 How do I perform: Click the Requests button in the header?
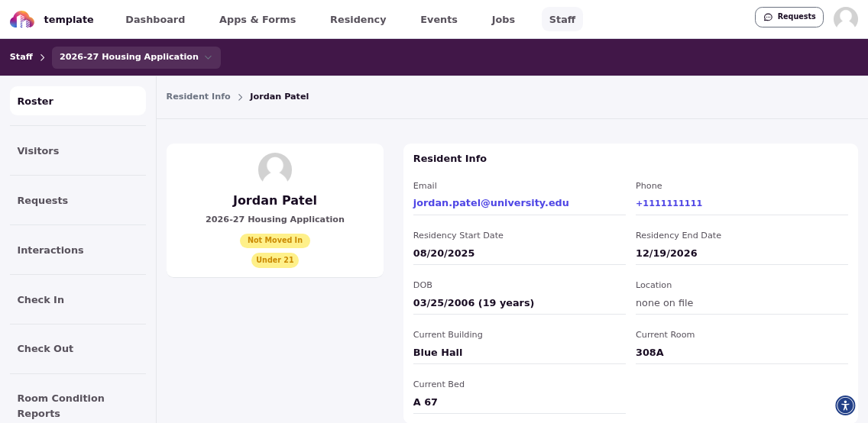click(789, 17)
